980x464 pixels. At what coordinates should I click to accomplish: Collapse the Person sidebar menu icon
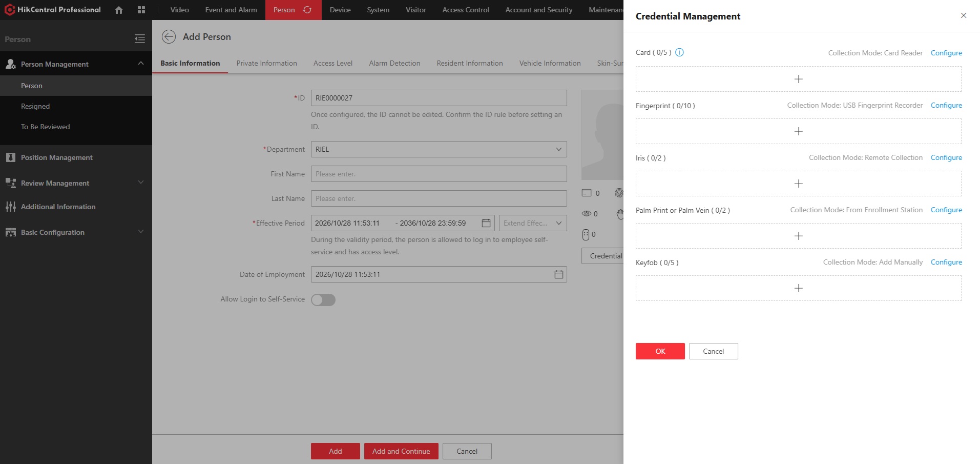(x=140, y=39)
